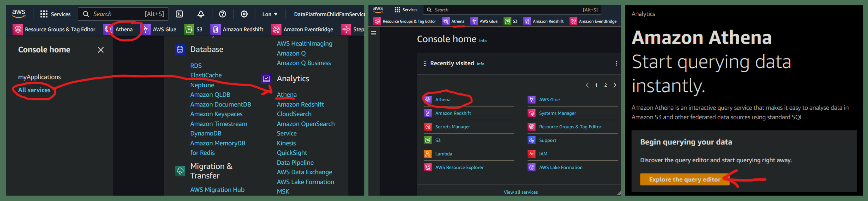Open the hamburger side menu in middle screenshot
868x201 pixels.
pyautogui.click(x=373, y=33)
